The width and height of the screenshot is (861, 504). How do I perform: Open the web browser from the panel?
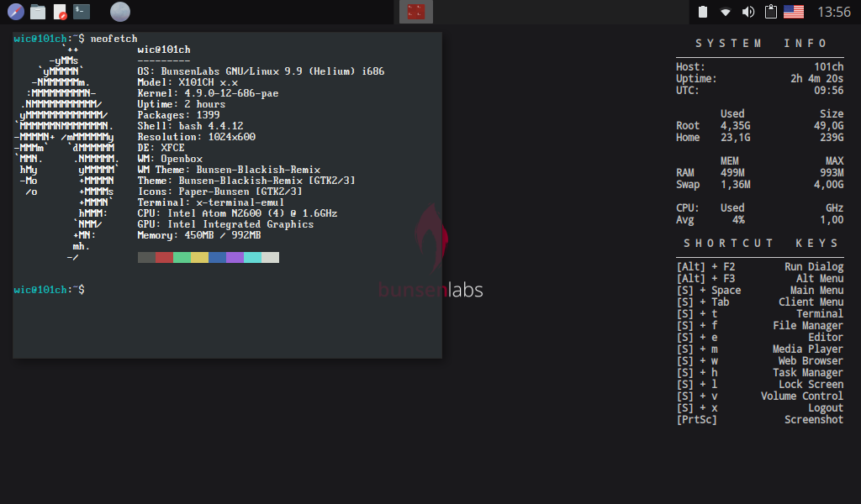click(x=16, y=12)
